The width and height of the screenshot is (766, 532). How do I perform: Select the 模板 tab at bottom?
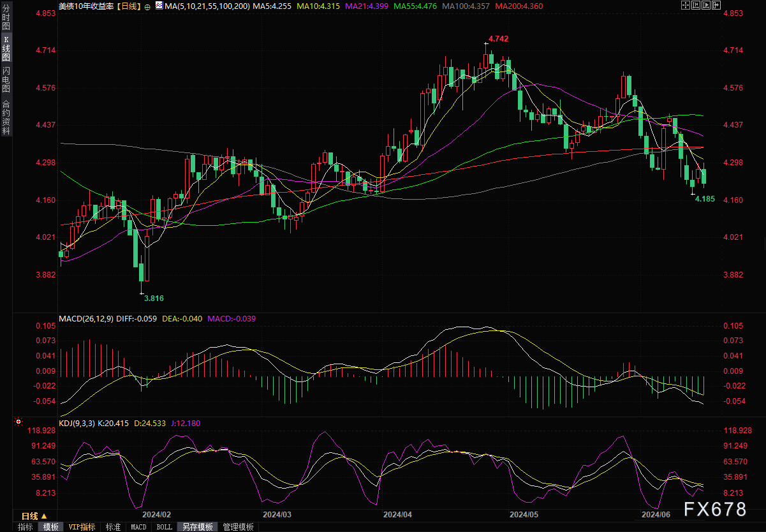point(50,527)
